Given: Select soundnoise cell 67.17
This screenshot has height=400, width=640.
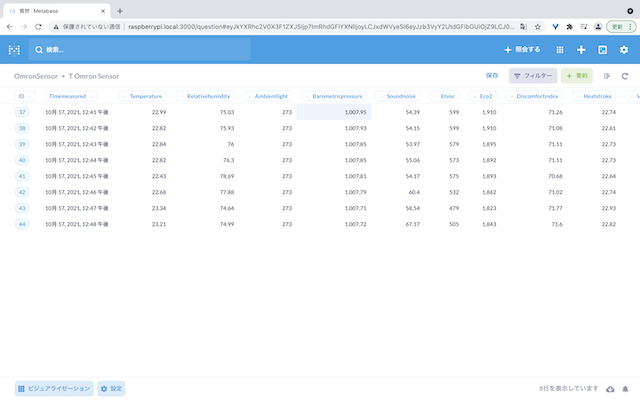Looking at the screenshot, I should coord(413,224).
